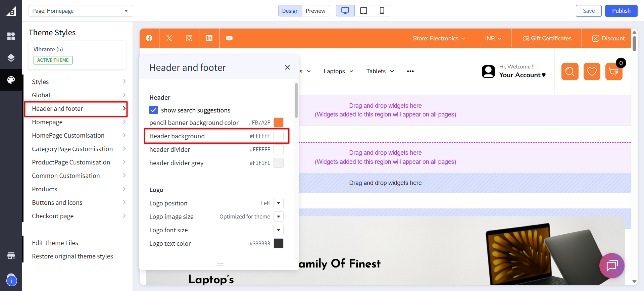This screenshot has height=291, width=644.
Task: Expand the Store: Electronics dropdown
Action: point(439,38)
